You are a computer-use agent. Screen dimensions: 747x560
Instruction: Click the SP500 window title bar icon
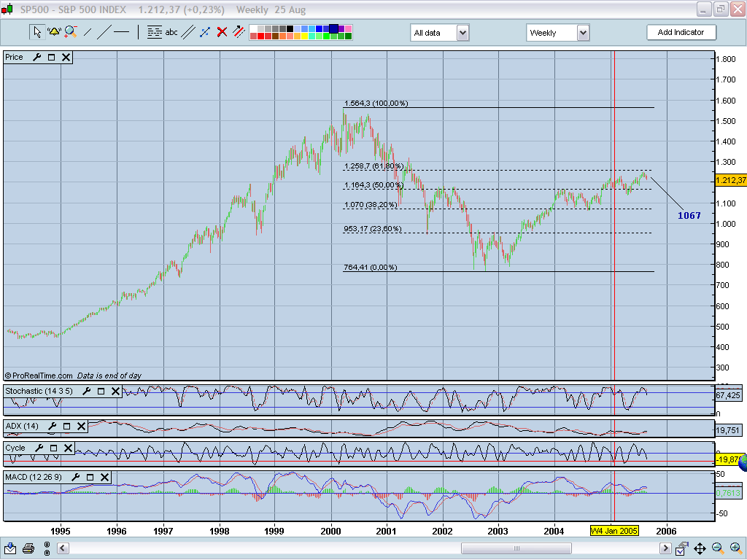(x=7, y=9)
